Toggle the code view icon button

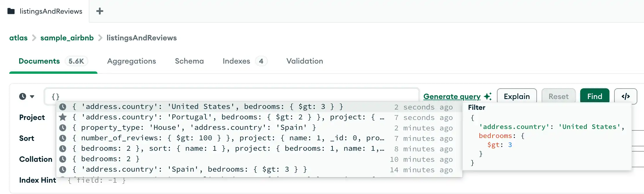[x=625, y=96]
